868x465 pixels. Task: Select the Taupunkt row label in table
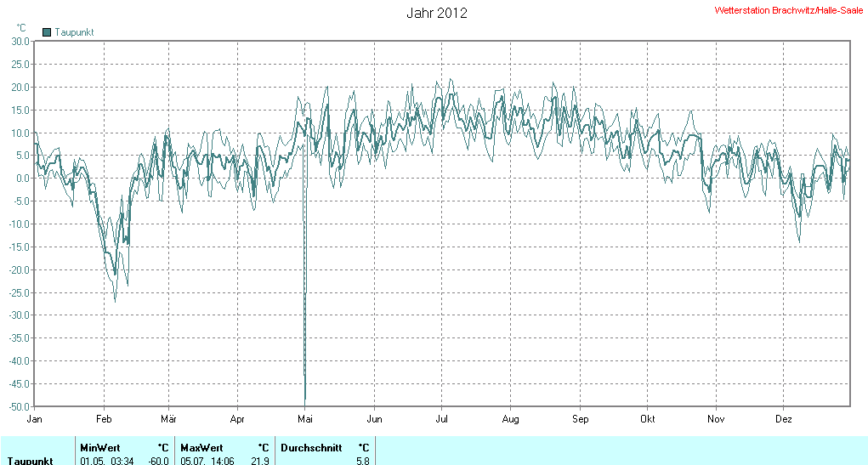point(31,460)
